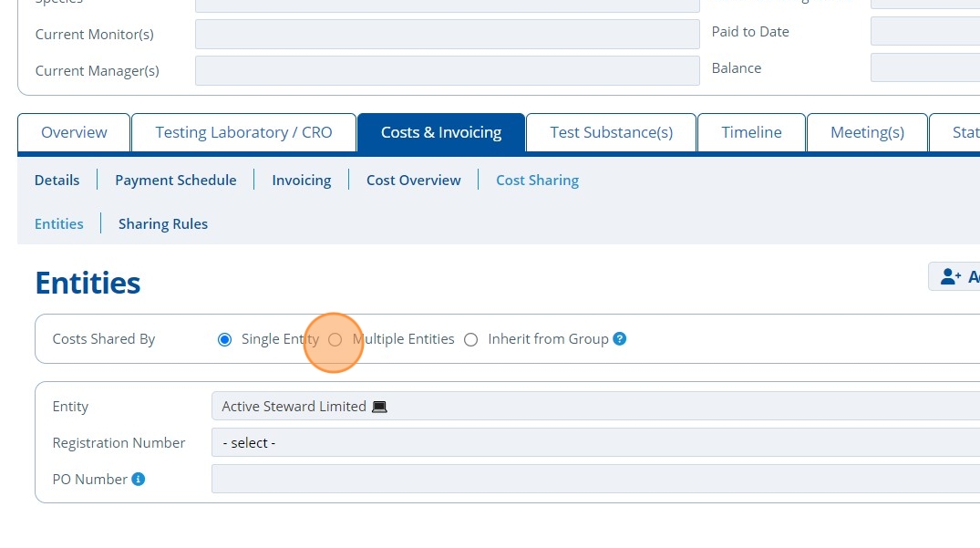Click the laptop icon beside Active Steward Limited
This screenshot has height=548, width=980.
(379, 407)
